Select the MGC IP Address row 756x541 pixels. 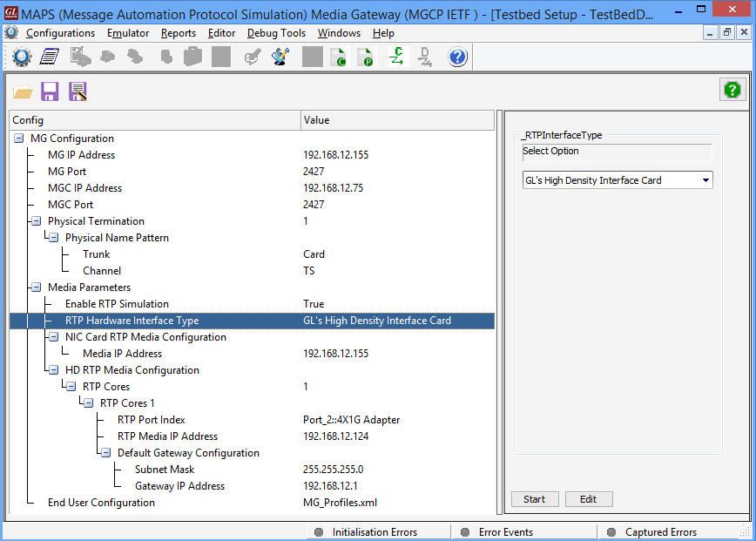253,188
